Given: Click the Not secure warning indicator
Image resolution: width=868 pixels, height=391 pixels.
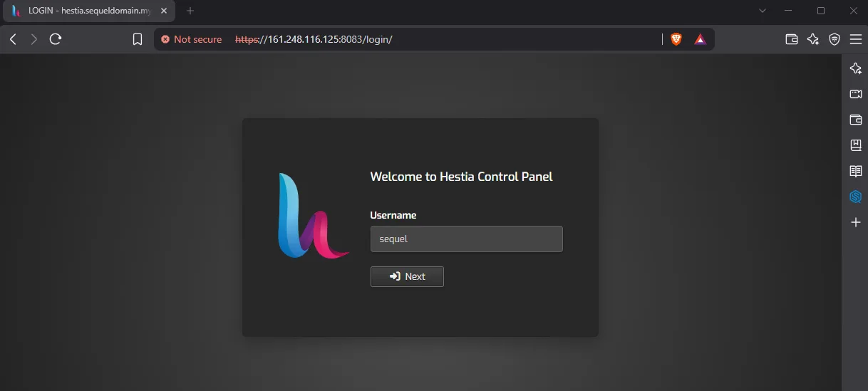Looking at the screenshot, I should tap(192, 39).
